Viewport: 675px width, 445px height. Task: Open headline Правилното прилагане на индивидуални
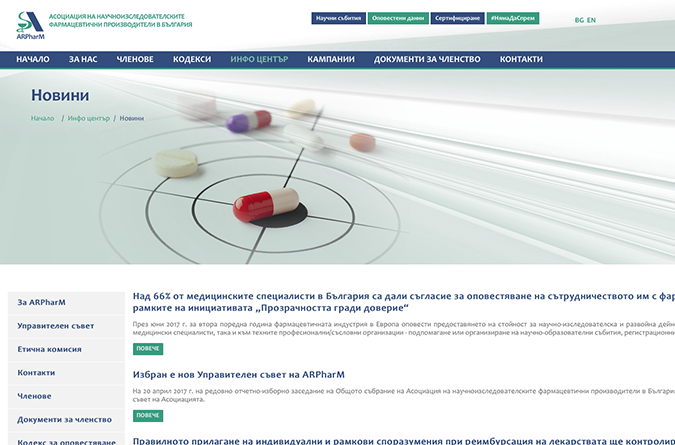coord(404,441)
